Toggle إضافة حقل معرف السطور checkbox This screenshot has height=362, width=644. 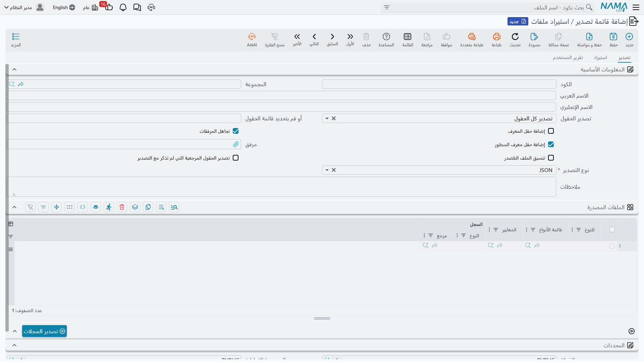tap(551, 144)
